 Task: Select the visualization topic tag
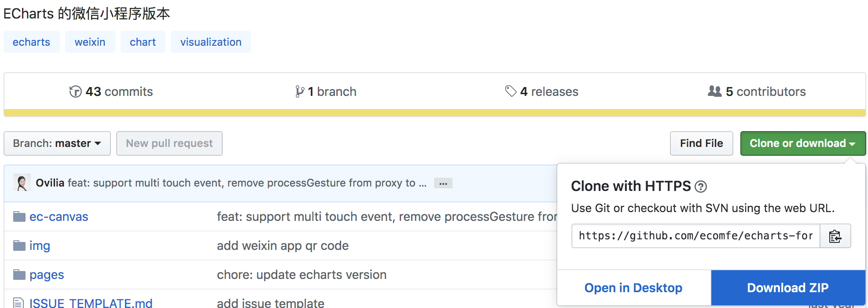coord(211,42)
